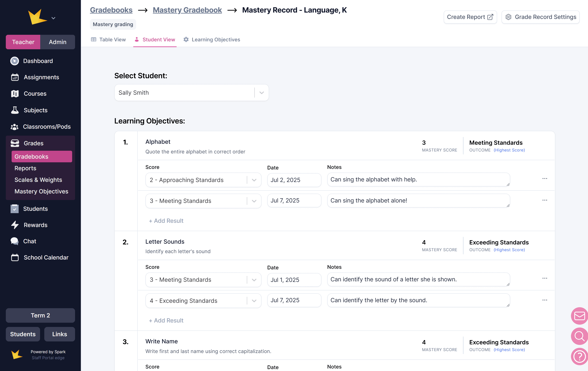
Task: Switch to Admin mode toggle
Action: 57,42
